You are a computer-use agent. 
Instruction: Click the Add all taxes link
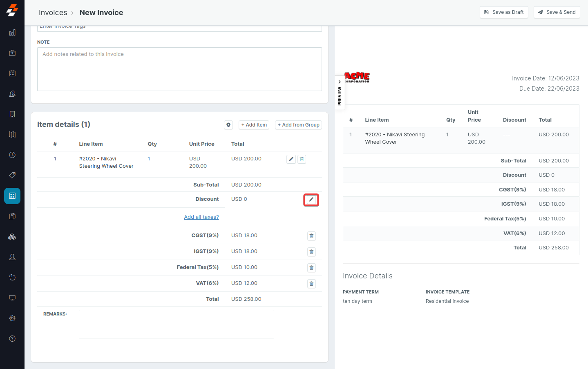click(x=201, y=217)
